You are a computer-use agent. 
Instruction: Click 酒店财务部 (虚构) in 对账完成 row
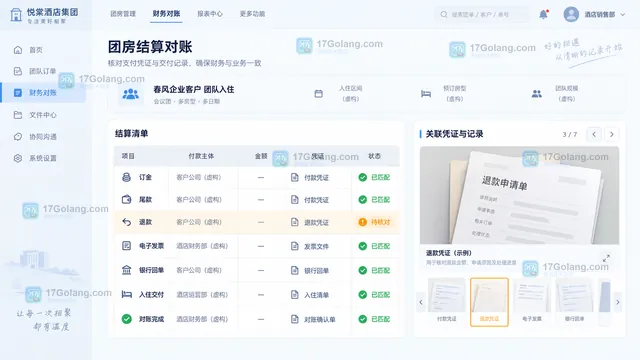tap(202, 319)
